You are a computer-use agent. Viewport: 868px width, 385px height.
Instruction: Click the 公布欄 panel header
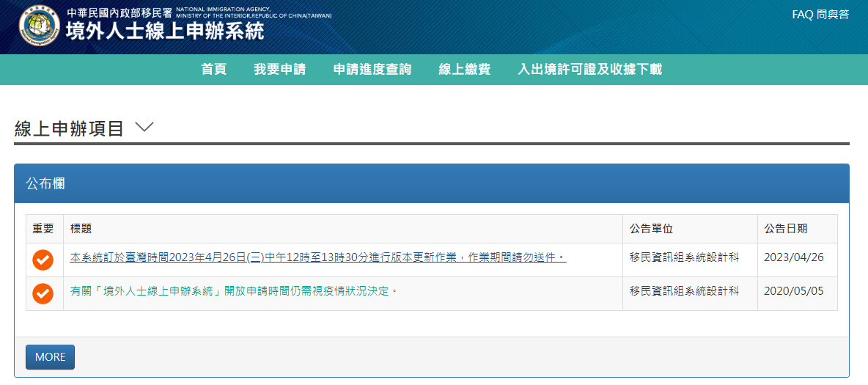(45, 183)
